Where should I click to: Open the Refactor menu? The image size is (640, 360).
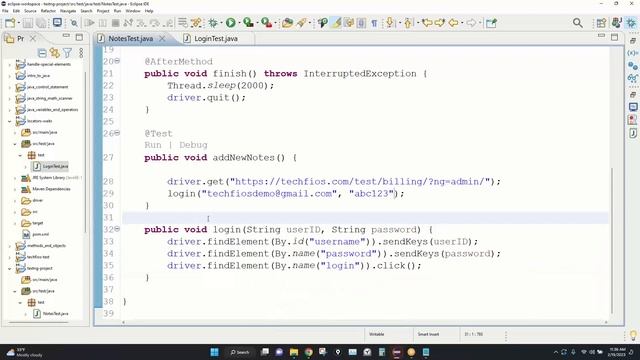pyautogui.click(x=48, y=11)
